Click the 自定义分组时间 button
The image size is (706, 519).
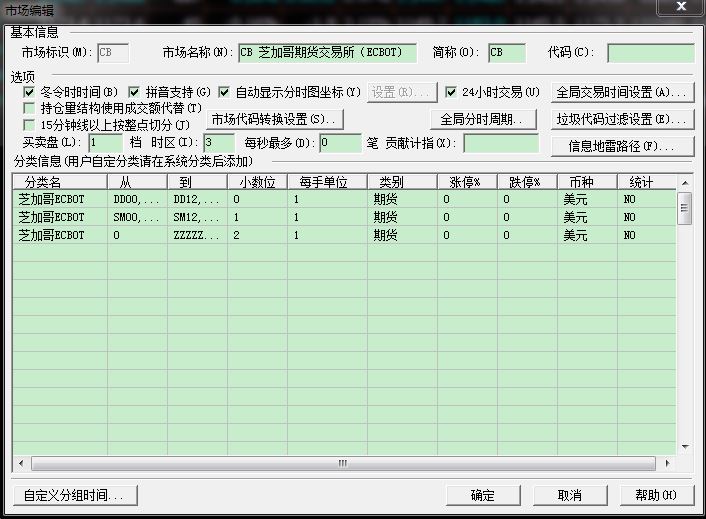[x=73, y=495]
